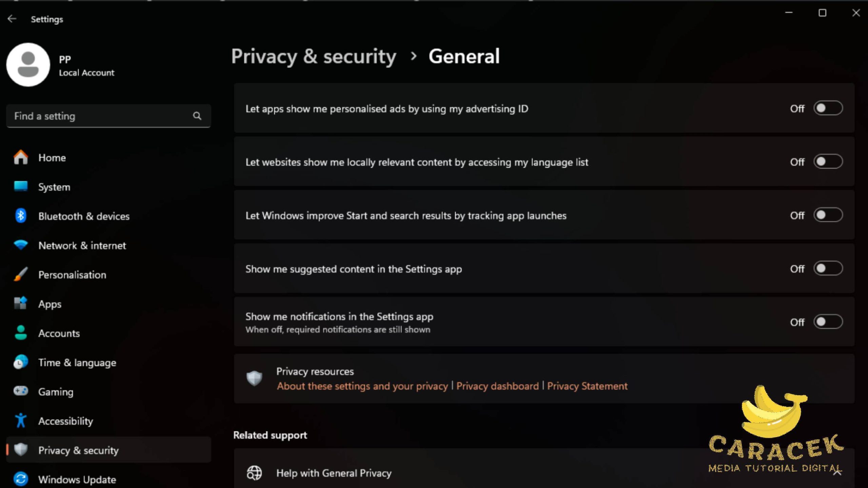Select Personalisation settings icon

(x=20, y=274)
